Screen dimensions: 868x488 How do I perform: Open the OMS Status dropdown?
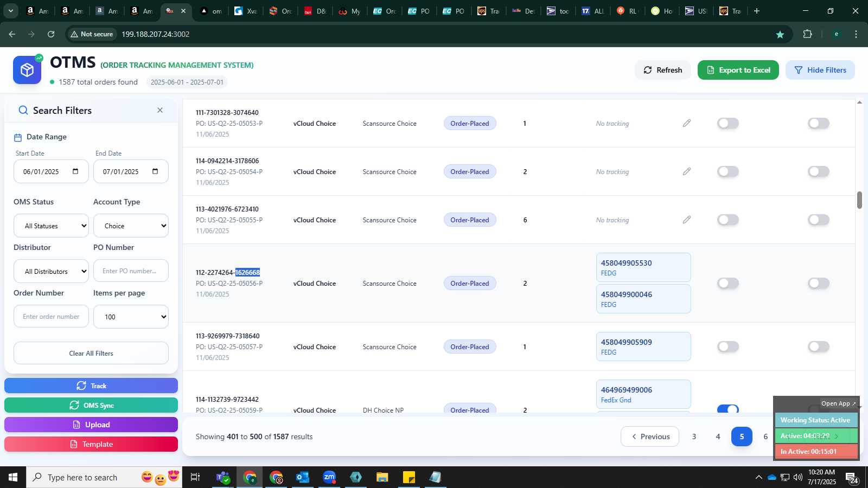(x=51, y=226)
